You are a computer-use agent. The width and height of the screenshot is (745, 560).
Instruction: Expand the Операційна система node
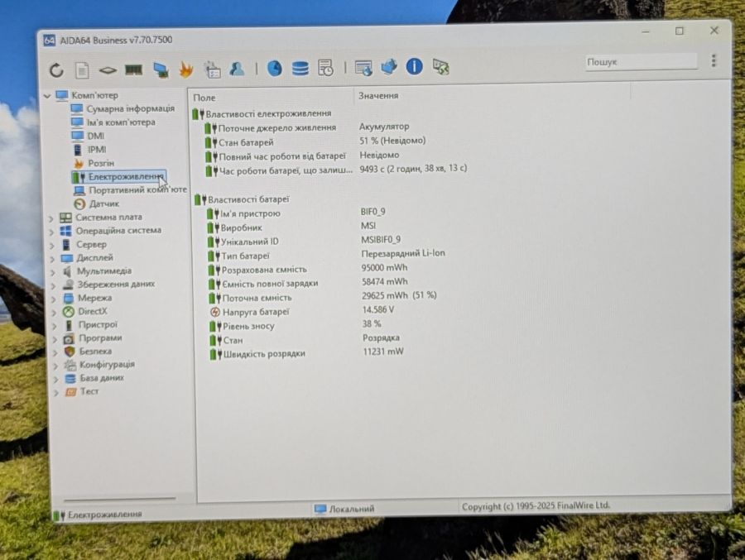click(x=52, y=232)
